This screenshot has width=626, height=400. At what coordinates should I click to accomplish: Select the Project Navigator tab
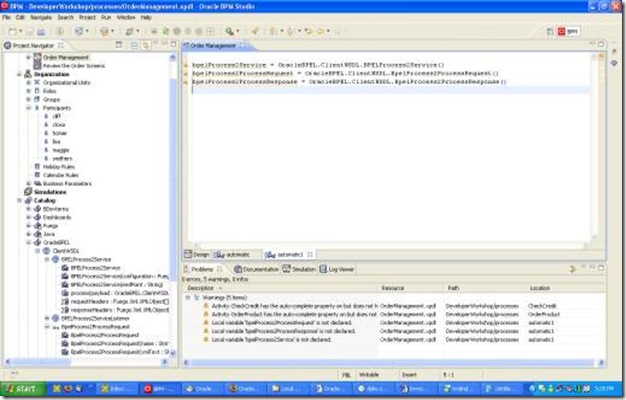(x=34, y=45)
